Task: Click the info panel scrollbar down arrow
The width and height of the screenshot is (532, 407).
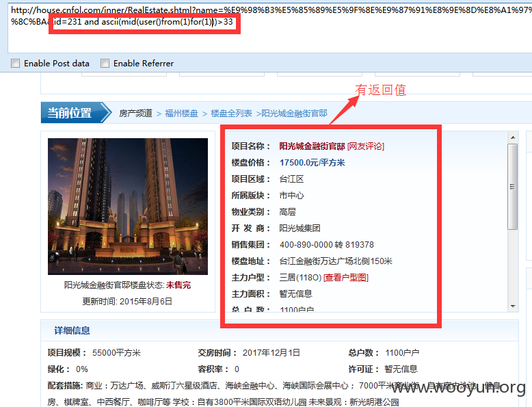Action: [x=513, y=306]
